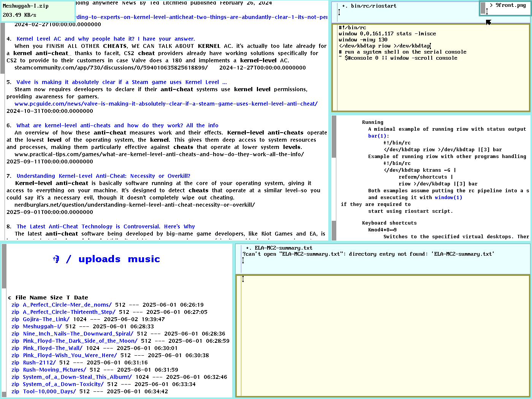The height and width of the screenshot is (399, 532).
Task: Open 'The Latest Anti-Cheat Technology is Controversial' link
Action: [106, 226]
